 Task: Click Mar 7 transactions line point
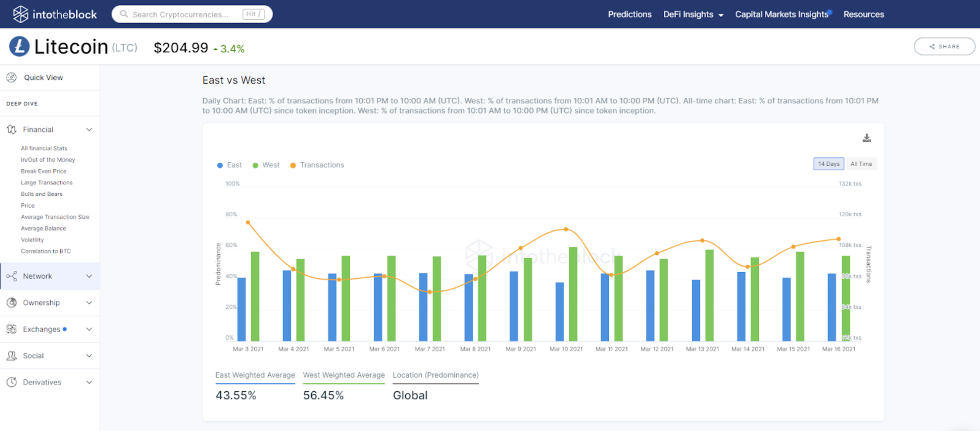[429, 292]
